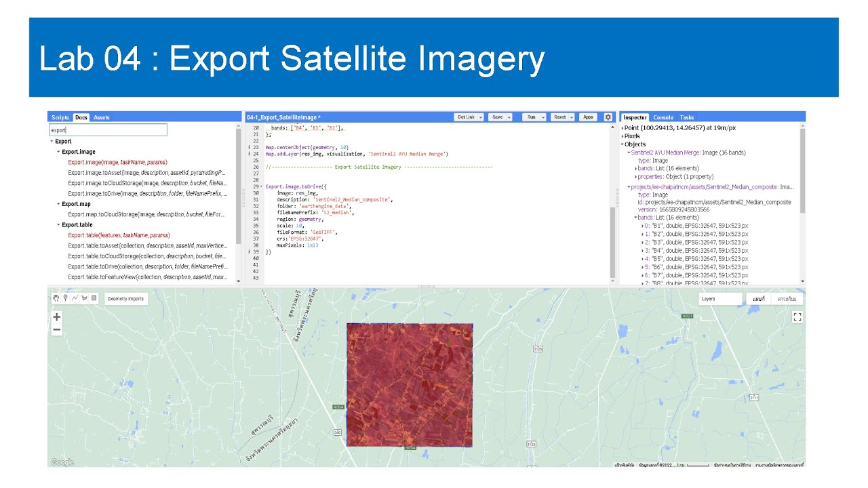Click the docs panel vertical scrollbar

[238, 186]
